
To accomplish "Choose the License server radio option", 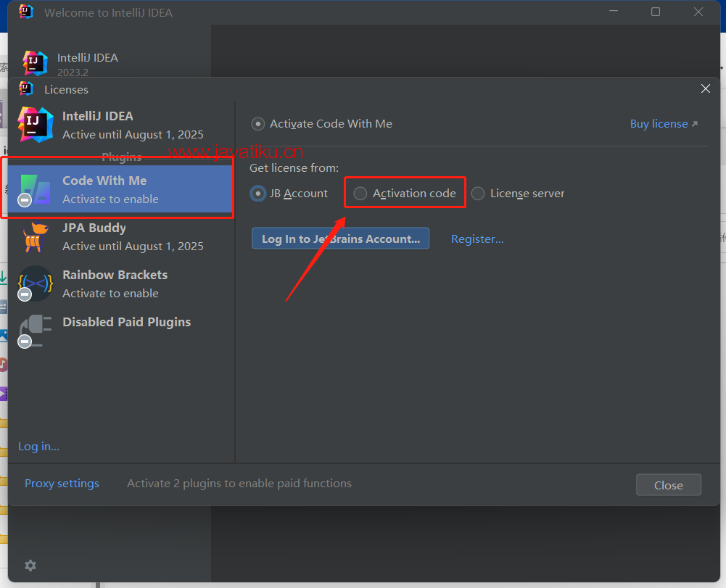I will pos(518,193).
